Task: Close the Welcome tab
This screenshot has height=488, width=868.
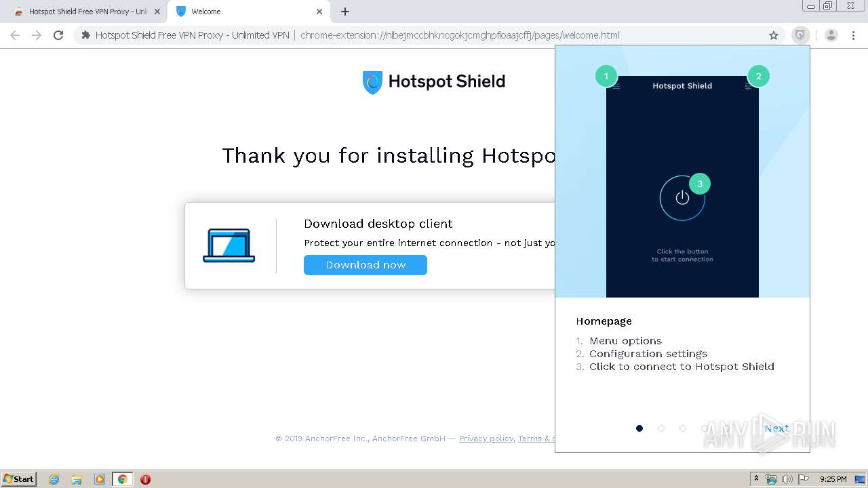Action: [x=319, y=12]
